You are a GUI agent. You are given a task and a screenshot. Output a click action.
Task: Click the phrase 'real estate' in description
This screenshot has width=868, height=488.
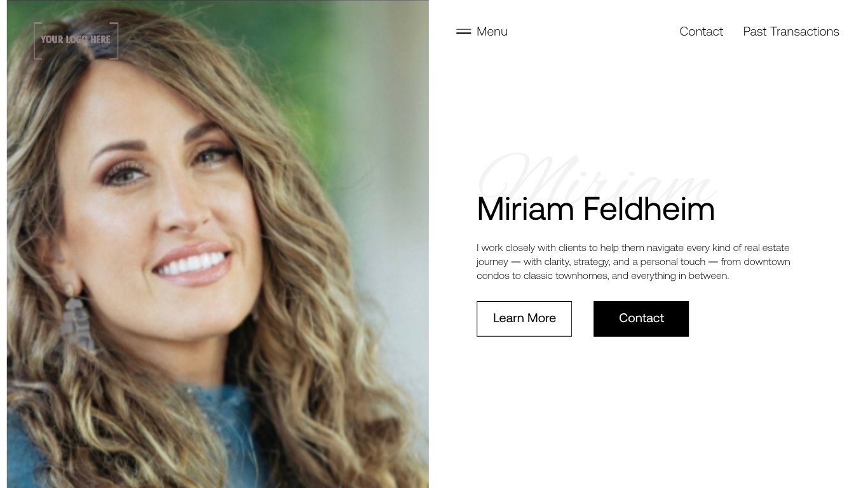point(767,248)
